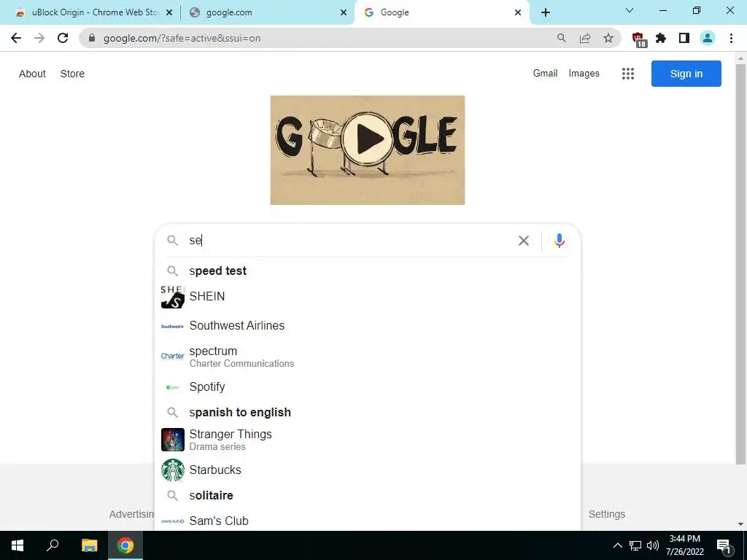This screenshot has width=747, height=560.
Task: Select the spectrum Charter Communications suggestion
Action: click(368, 357)
